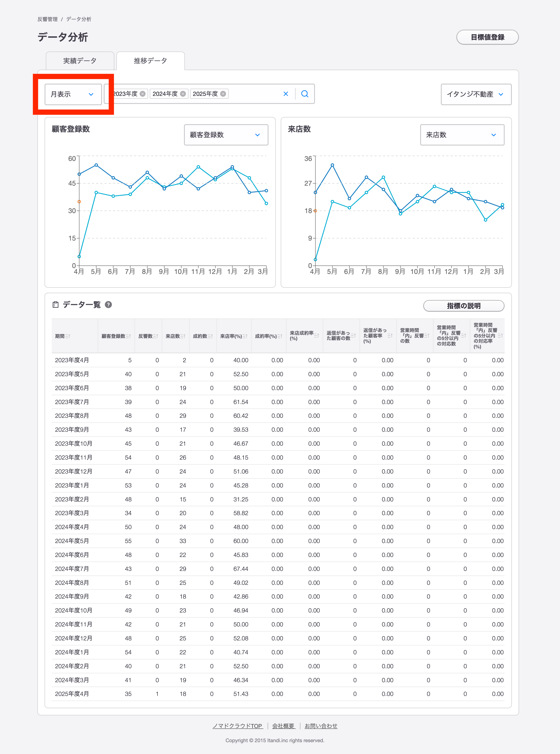Open the 月表示 period dropdown
The height and width of the screenshot is (754, 560).
[x=73, y=94]
